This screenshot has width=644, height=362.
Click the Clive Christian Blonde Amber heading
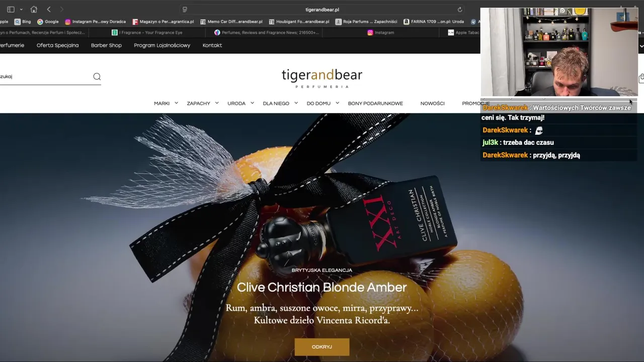pos(322,288)
